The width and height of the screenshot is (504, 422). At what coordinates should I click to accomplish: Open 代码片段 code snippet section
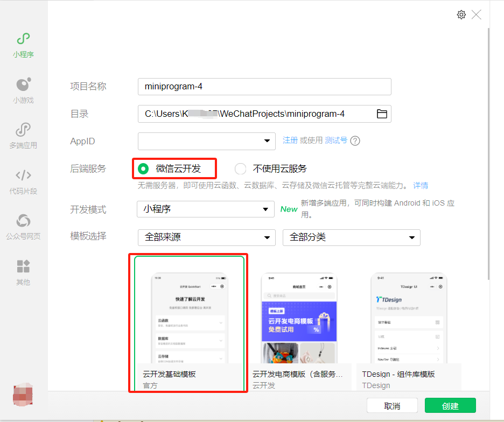point(23,182)
